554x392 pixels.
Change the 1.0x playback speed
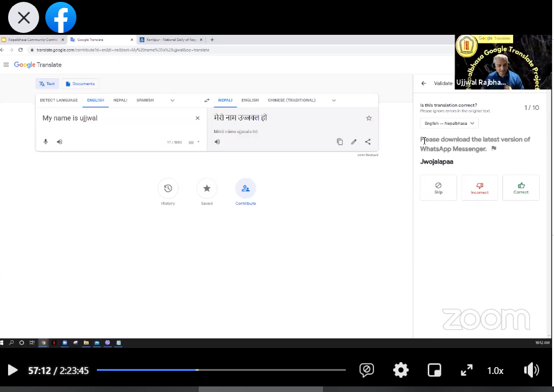coord(495,370)
